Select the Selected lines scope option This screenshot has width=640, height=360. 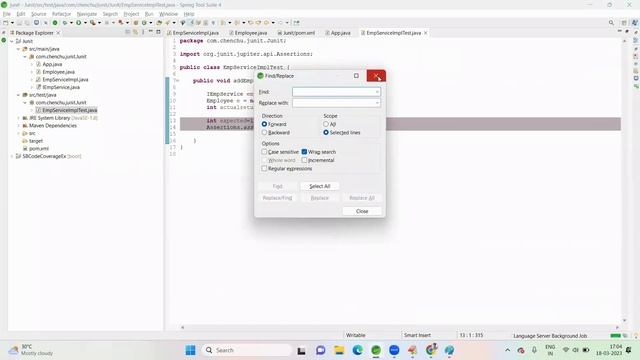326,133
